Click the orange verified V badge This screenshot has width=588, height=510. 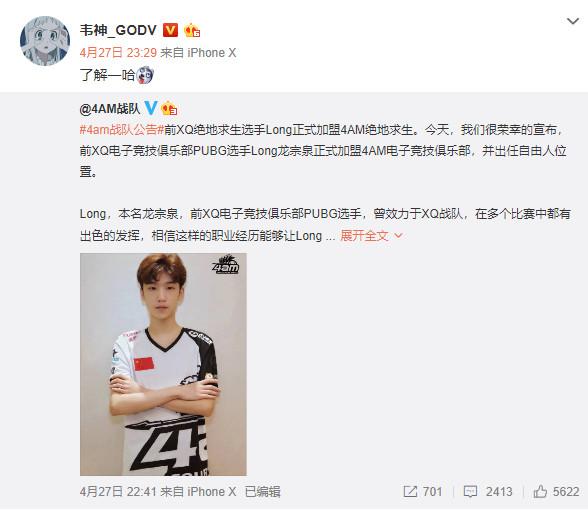pos(170,30)
